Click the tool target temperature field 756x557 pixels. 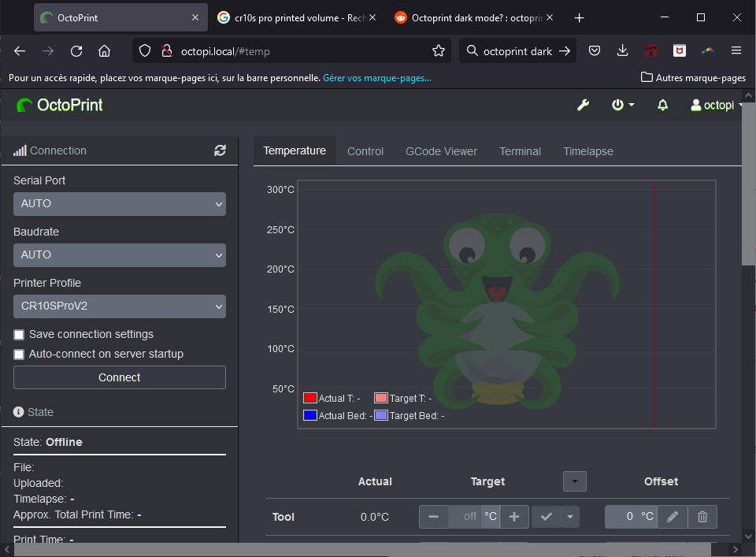click(465, 517)
